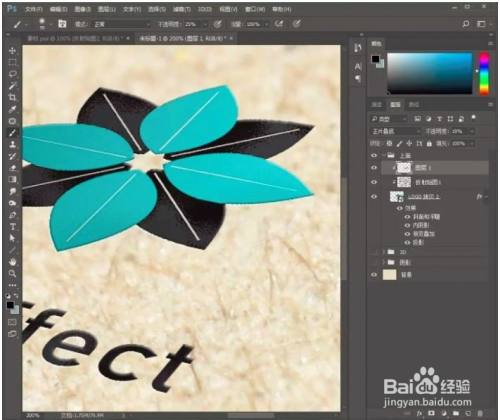Open the layer blend mode dropdown 正片叠底

pyautogui.click(x=395, y=131)
